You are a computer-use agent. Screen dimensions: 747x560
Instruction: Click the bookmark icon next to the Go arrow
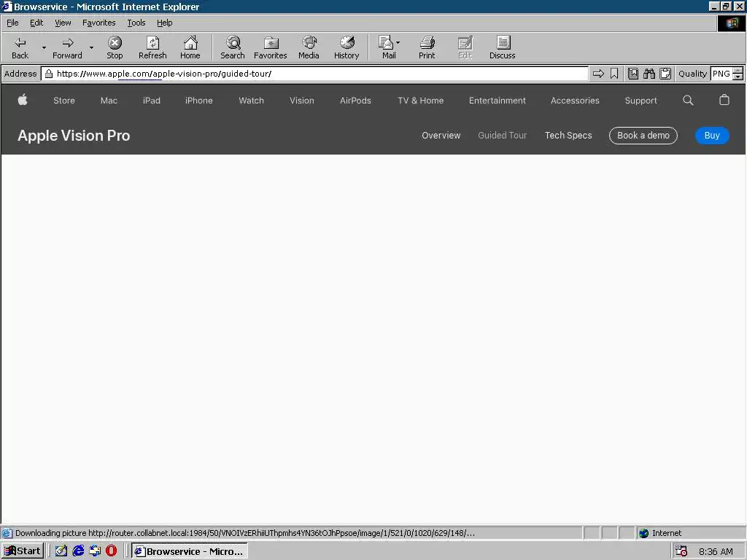(614, 74)
